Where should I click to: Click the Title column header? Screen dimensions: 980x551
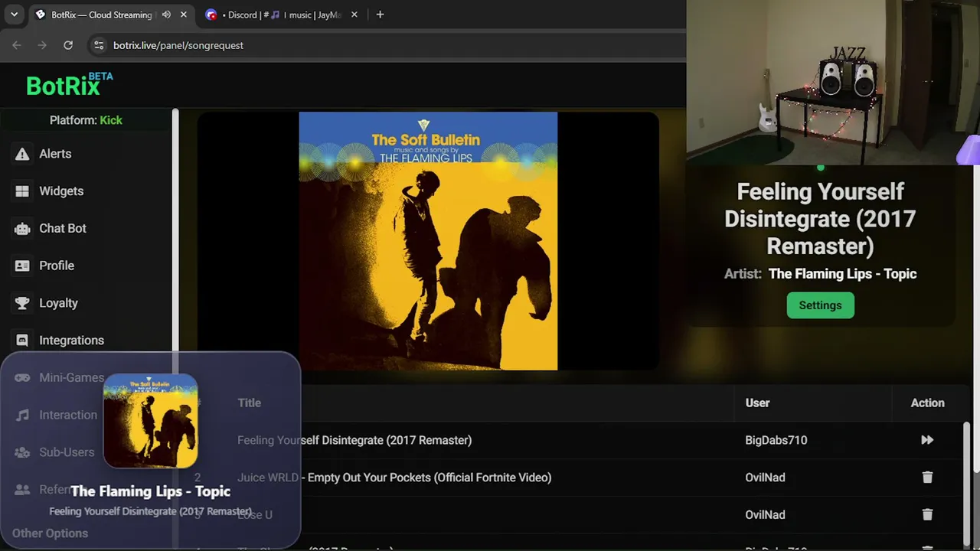click(249, 403)
